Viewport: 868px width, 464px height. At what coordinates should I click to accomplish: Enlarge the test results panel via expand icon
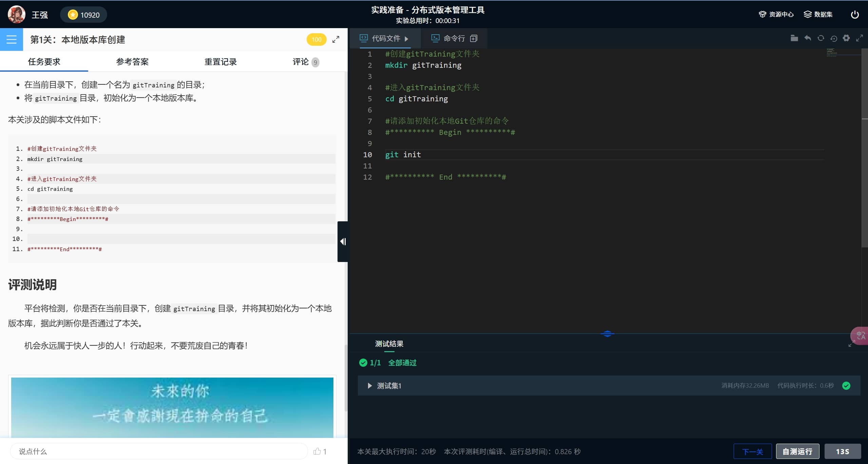click(x=851, y=344)
